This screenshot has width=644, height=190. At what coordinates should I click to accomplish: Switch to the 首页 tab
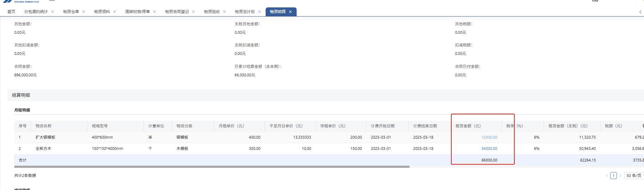[11, 12]
